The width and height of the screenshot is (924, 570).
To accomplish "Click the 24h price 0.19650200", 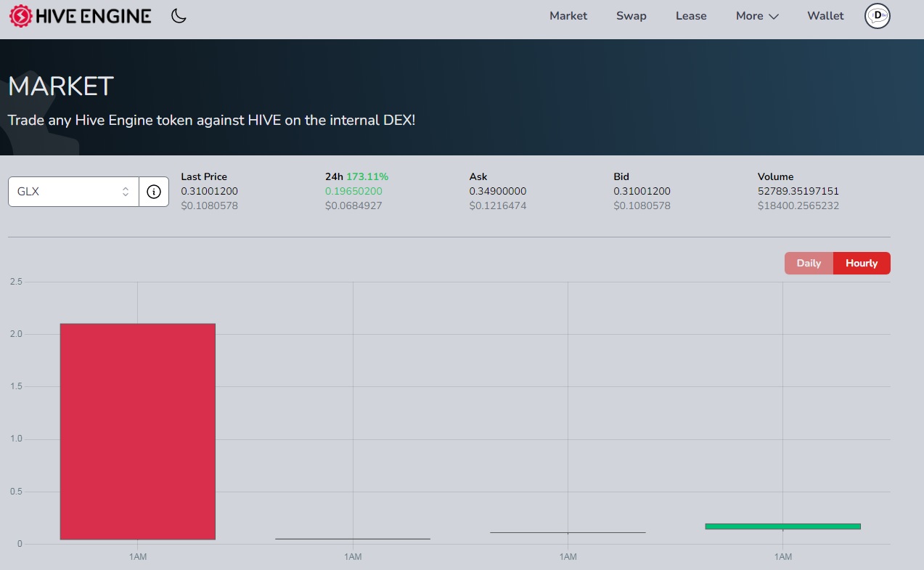I will [353, 191].
